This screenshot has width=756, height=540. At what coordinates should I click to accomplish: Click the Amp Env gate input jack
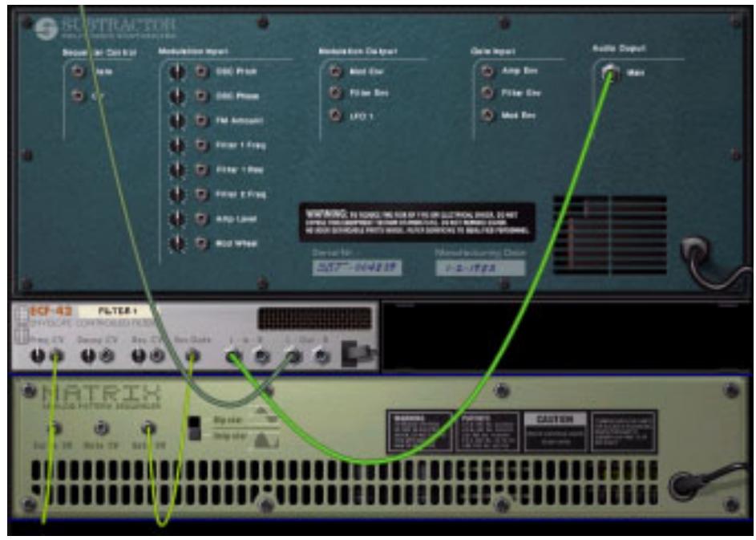487,69
